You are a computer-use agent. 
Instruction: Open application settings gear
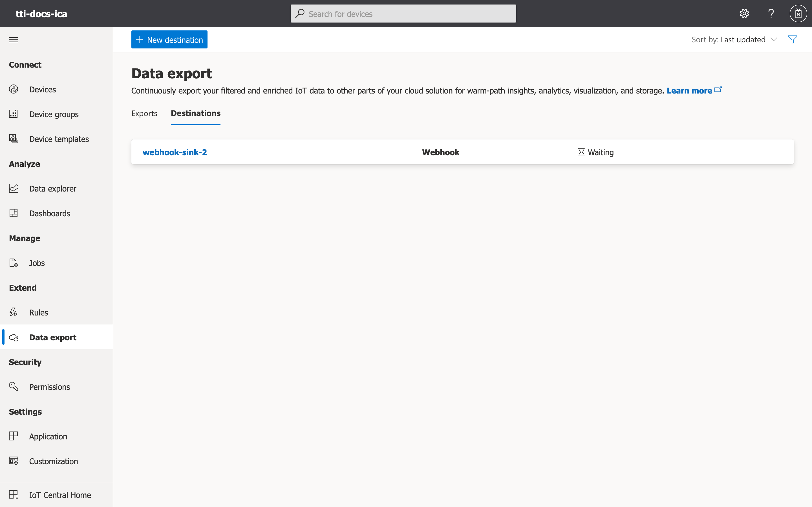(x=744, y=14)
